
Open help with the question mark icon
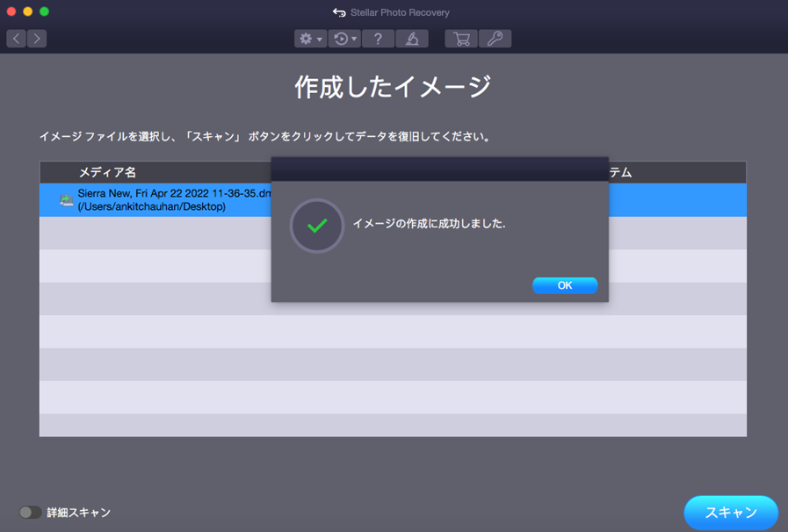(x=378, y=39)
